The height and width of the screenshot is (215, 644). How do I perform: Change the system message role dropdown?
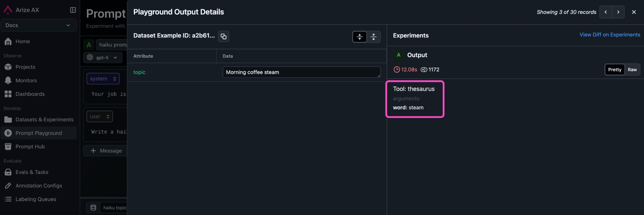(103, 79)
